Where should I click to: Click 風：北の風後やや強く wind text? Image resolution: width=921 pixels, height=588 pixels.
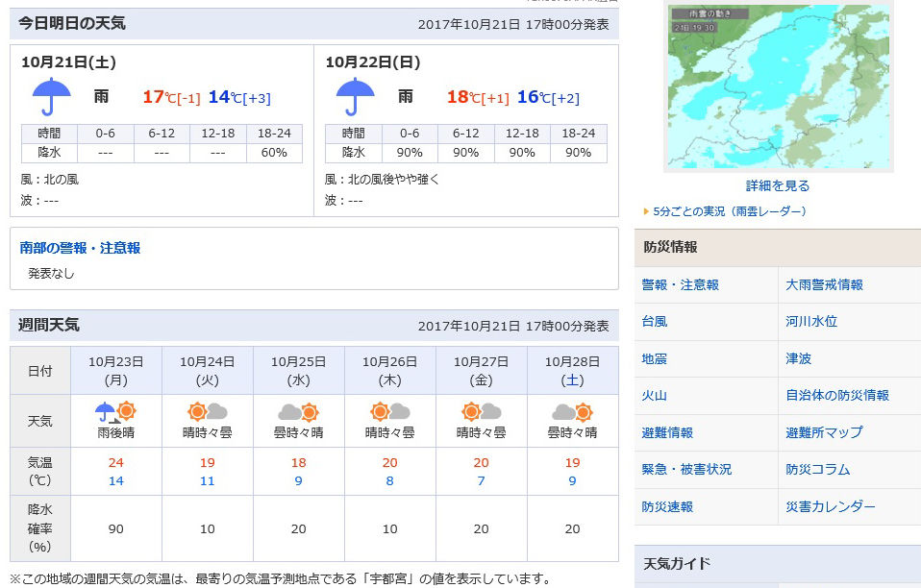pyautogui.click(x=383, y=180)
